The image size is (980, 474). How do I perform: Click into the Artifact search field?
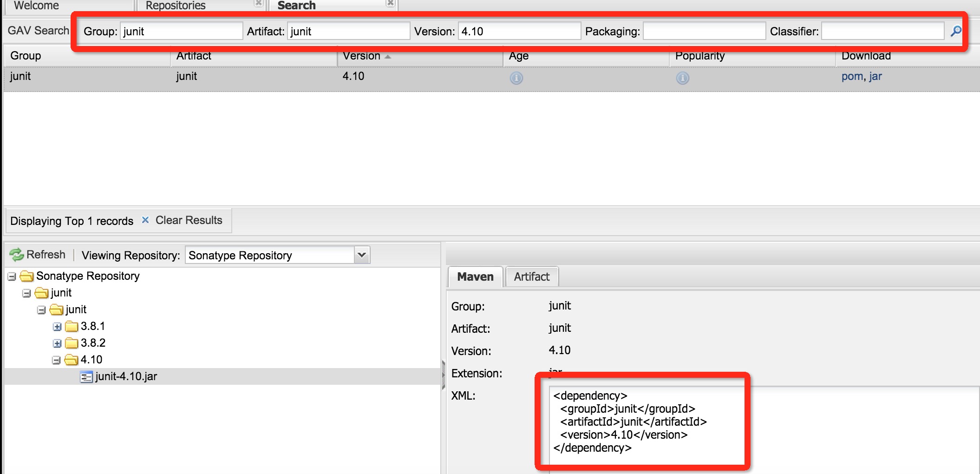(x=348, y=31)
